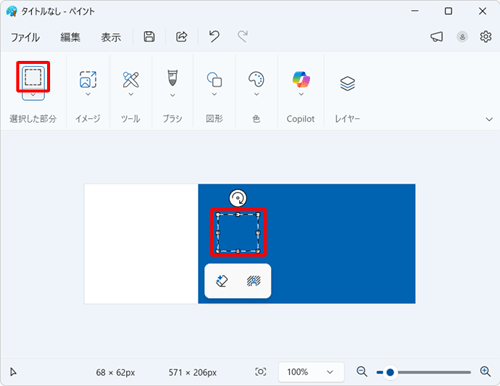Click the Copilot icon

pyautogui.click(x=301, y=79)
